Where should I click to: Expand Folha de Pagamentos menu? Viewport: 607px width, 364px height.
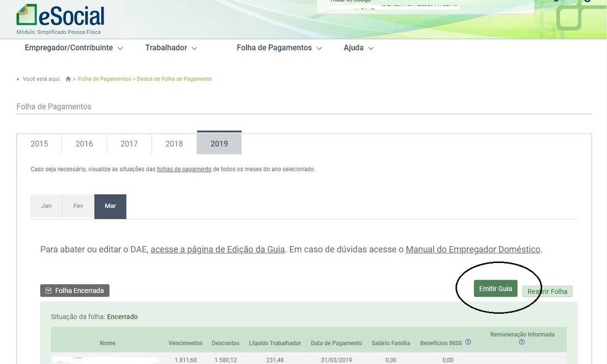click(x=279, y=48)
